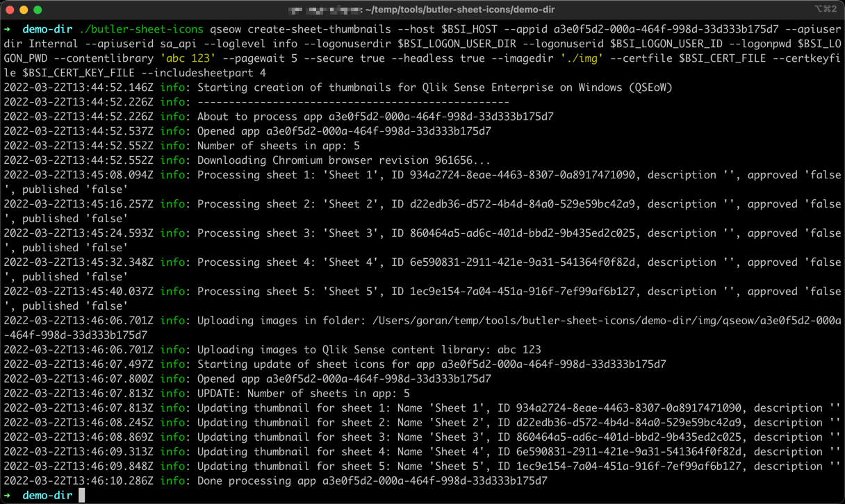This screenshot has width=845, height=504.
Task: Click the 'create-sheet-thumbnails' subcommand text
Action: coord(321,29)
